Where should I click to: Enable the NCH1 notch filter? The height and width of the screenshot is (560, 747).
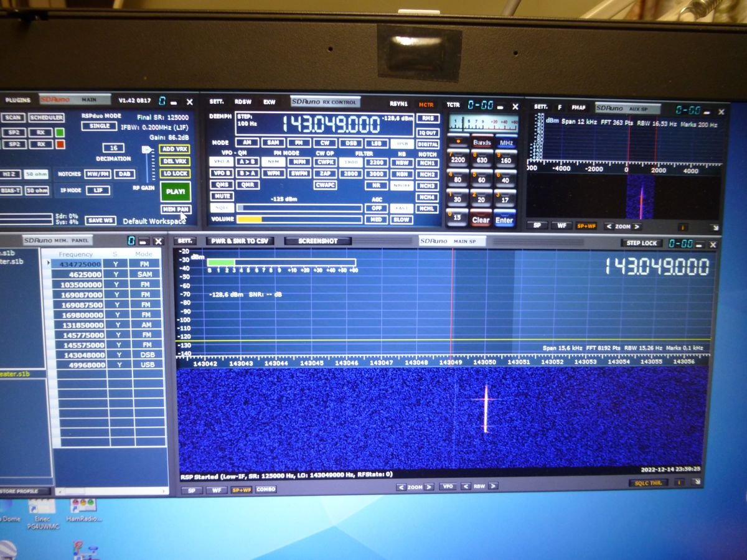pos(428,163)
